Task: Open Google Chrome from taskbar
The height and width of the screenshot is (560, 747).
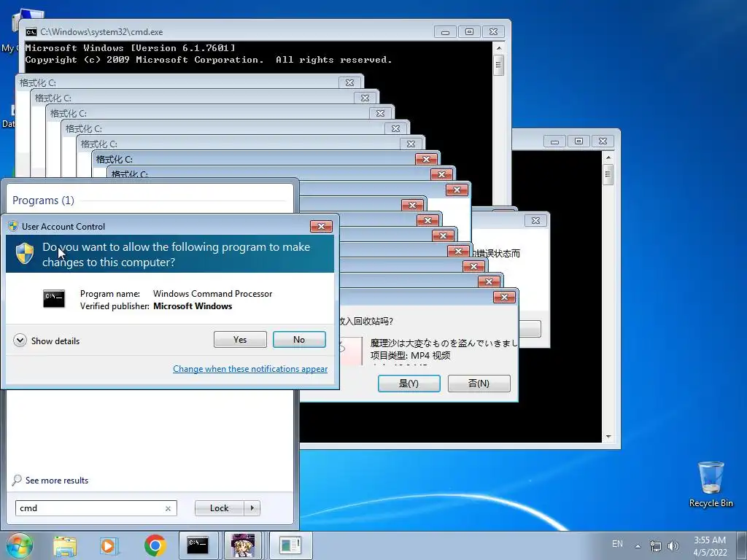Action: [x=155, y=545]
